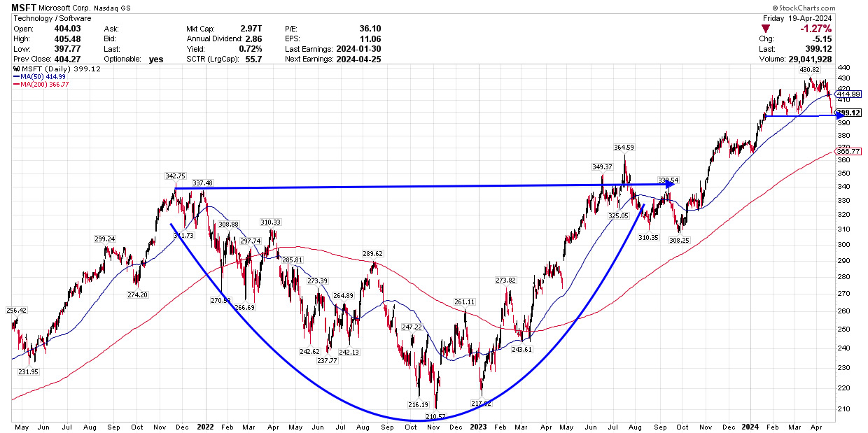This screenshot has width=868, height=433.
Task: Click the 414.99 price tag on right axis
Action: tap(849, 93)
